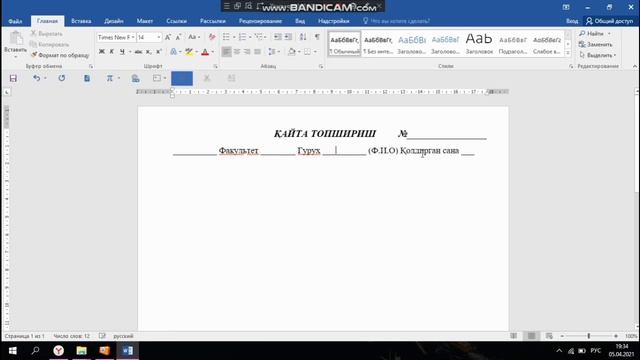Image resolution: width=640 pixels, height=360 pixels.
Task: Switch to the Ссылки tab
Action: 176,21
